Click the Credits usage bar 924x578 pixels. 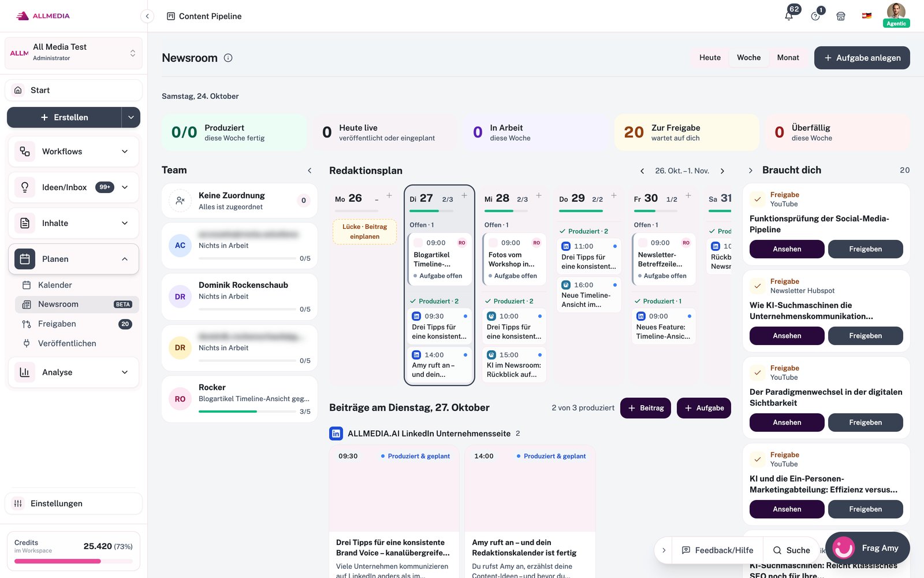73,561
